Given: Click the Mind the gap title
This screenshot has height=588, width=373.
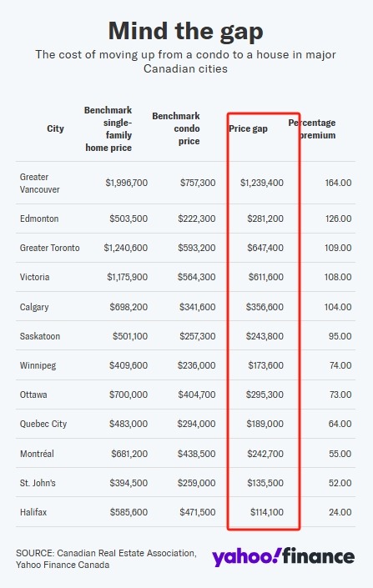Looking at the screenshot, I should click(186, 32).
